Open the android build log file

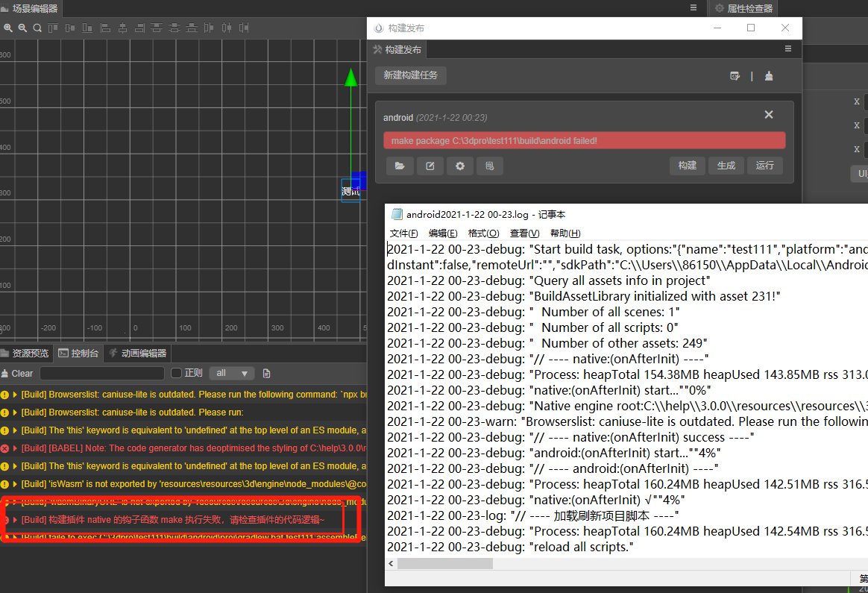tap(490, 166)
